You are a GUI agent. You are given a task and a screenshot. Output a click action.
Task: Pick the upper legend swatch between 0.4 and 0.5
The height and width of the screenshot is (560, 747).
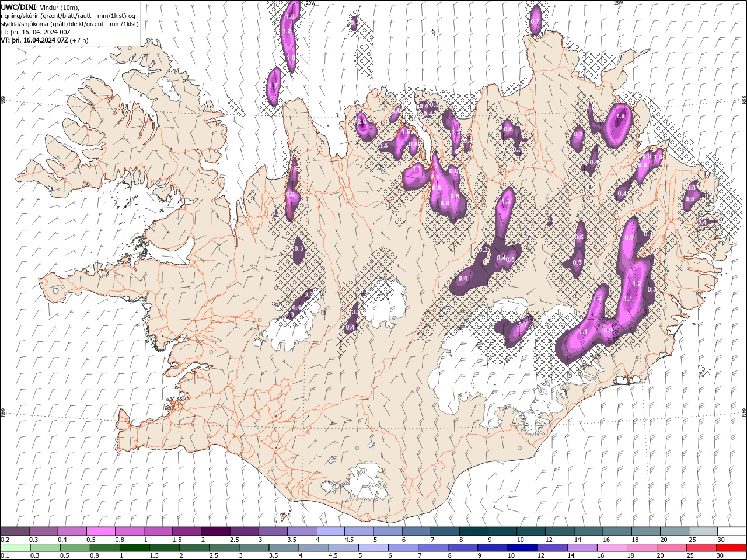tap(72, 531)
